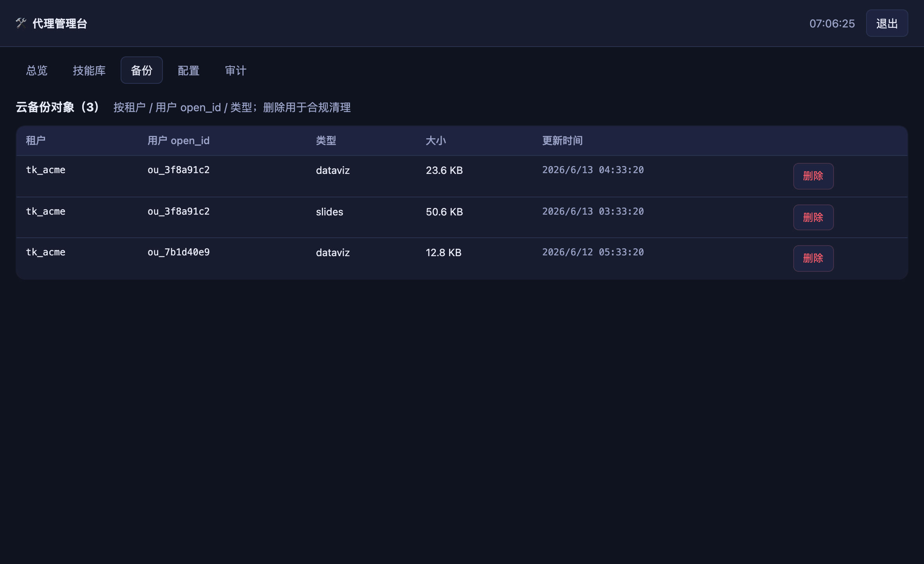
Task: Click the 退出 logout button
Action: click(887, 23)
